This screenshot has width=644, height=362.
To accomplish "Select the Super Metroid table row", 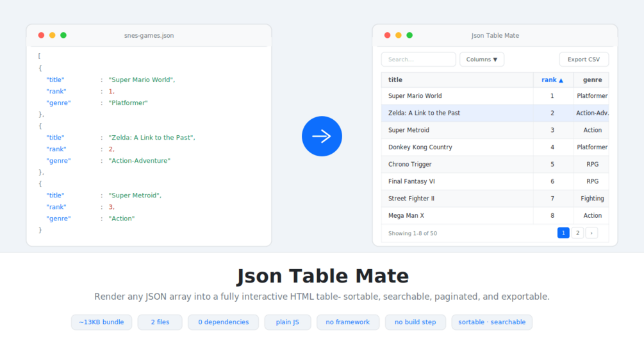I will pos(495,130).
